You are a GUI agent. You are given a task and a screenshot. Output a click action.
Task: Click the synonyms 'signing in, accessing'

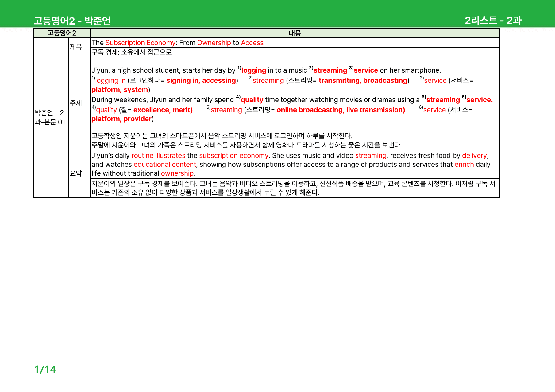click(201, 80)
